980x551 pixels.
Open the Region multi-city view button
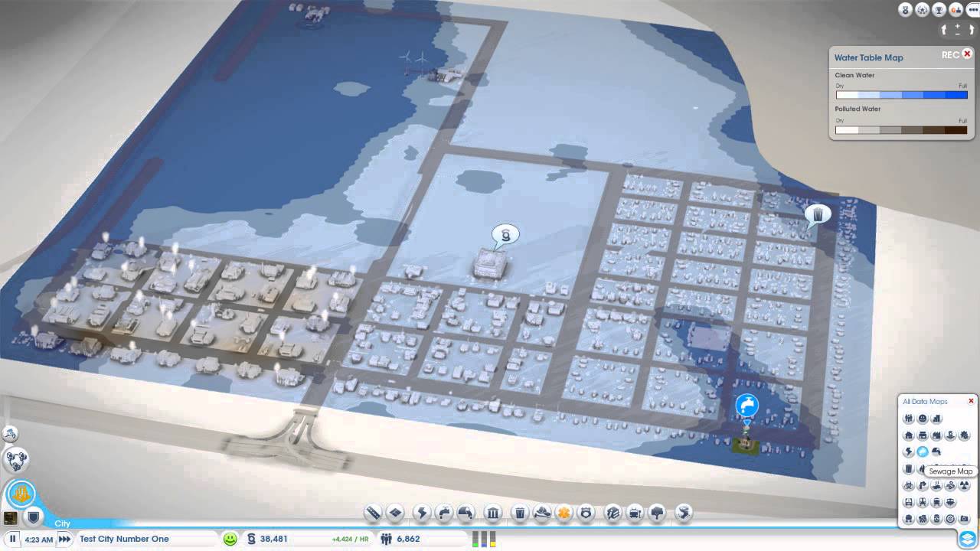click(16, 459)
